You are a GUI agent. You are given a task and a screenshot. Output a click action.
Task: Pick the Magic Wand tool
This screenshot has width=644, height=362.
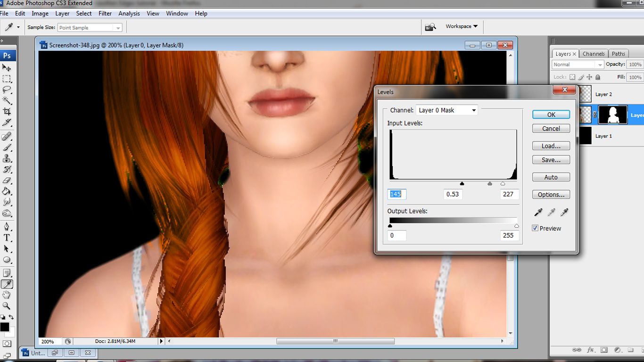(7, 100)
